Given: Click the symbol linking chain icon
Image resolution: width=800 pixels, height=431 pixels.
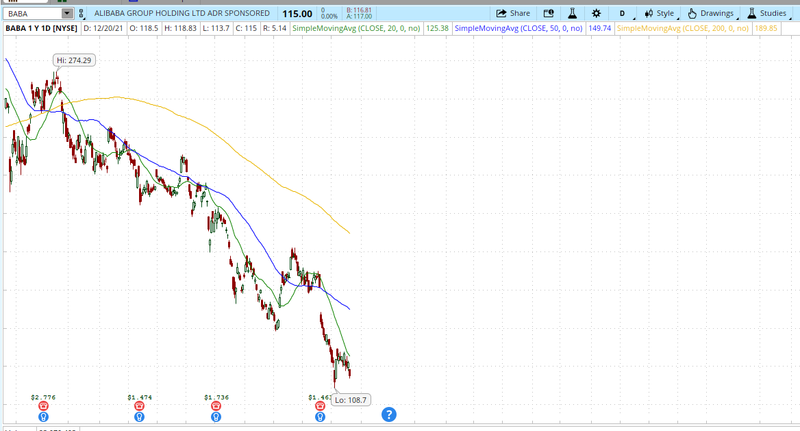Looking at the screenshot, I should 81,13.
